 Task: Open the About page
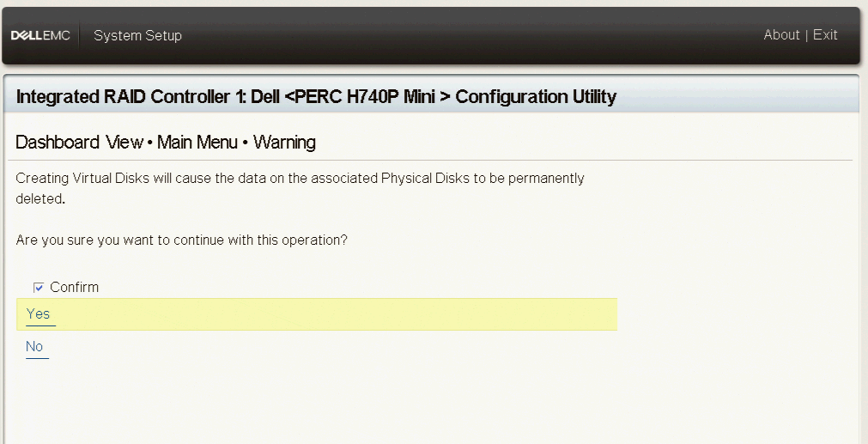(x=781, y=35)
